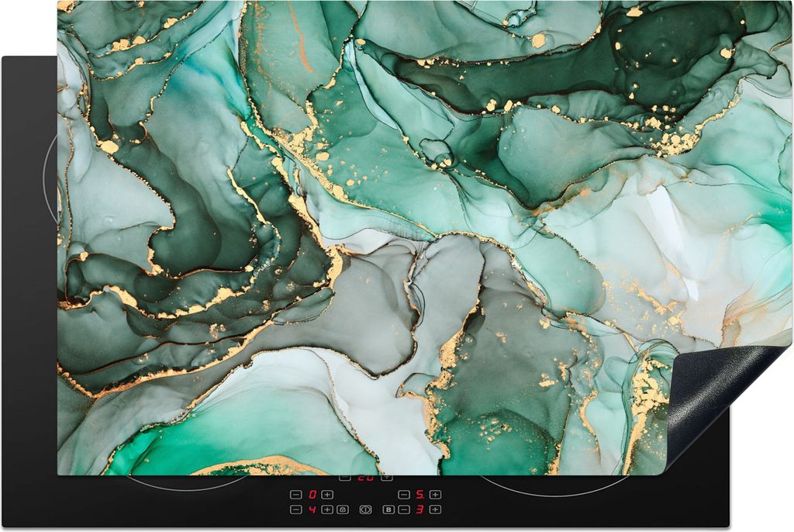Decrease the zone showing 4
This screenshot has width=794, height=532.
[296, 510]
